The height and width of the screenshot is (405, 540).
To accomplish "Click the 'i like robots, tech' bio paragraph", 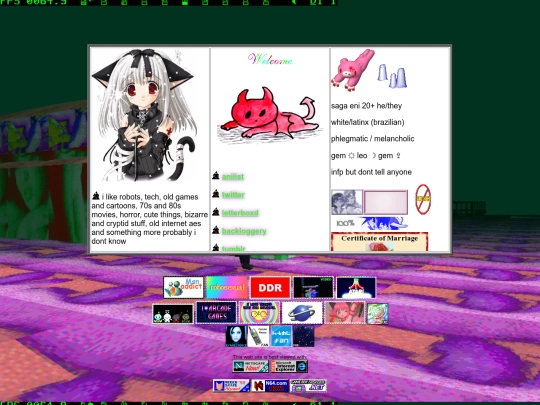I will click(149, 219).
